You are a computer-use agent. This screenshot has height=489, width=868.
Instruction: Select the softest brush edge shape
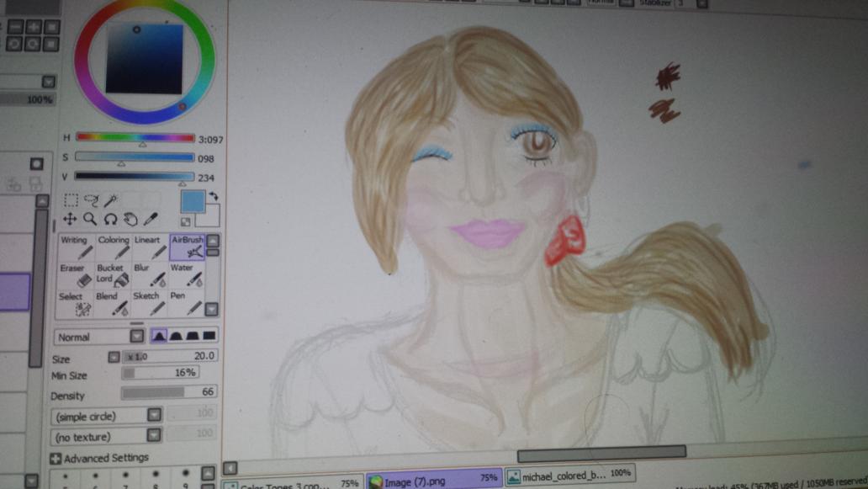pyautogui.click(x=159, y=336)
